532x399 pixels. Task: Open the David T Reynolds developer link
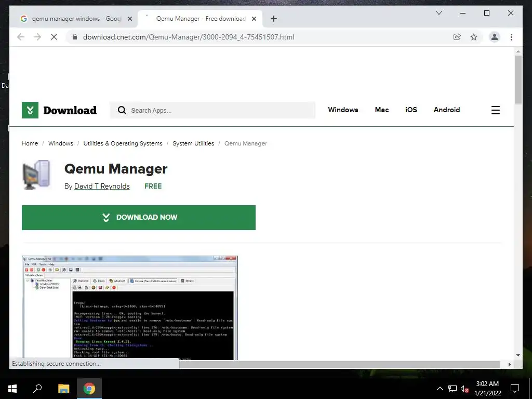click(102, 186)
